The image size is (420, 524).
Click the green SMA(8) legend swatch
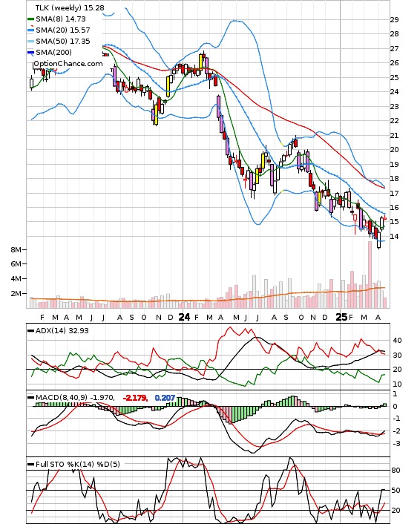[30, 19]
